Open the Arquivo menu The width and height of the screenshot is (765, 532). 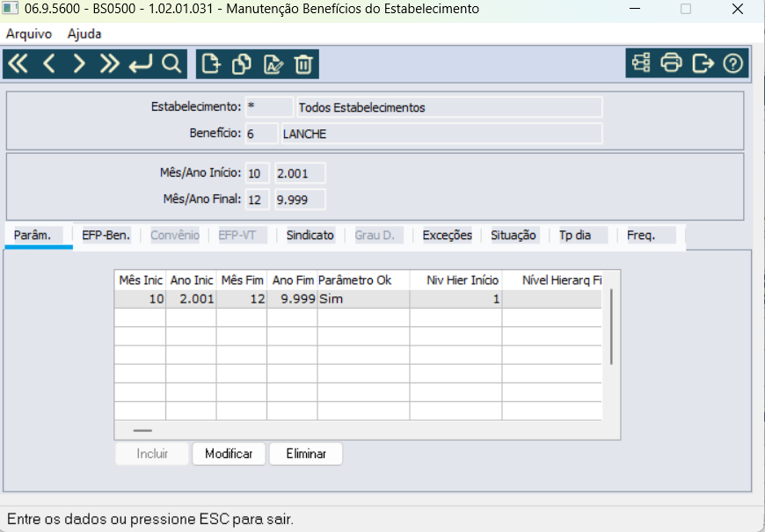(27, 32)
